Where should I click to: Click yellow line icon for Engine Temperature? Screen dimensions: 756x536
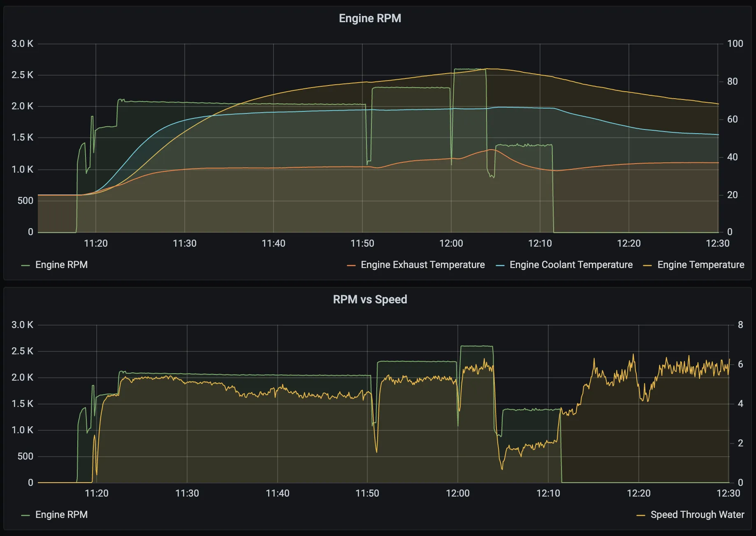tap(647, 265)
